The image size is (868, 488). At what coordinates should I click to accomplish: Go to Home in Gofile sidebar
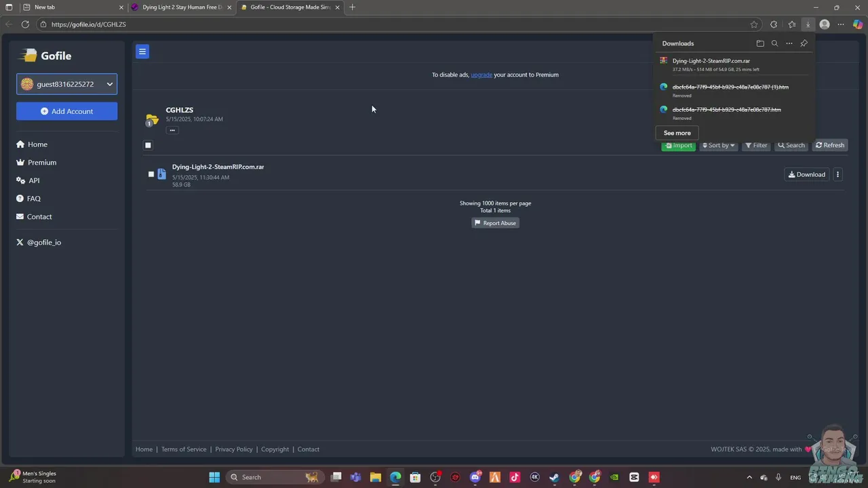coord(32,144)
